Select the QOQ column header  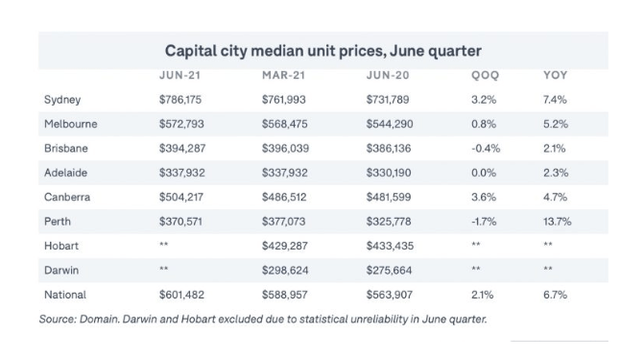pyautogui.click(x=485, y=75)
